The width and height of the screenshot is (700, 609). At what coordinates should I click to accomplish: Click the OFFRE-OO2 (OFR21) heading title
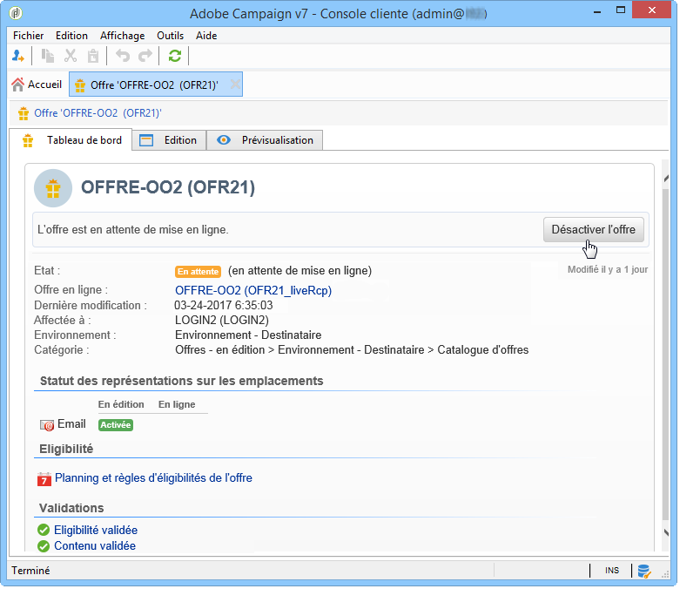pos(168,187)
